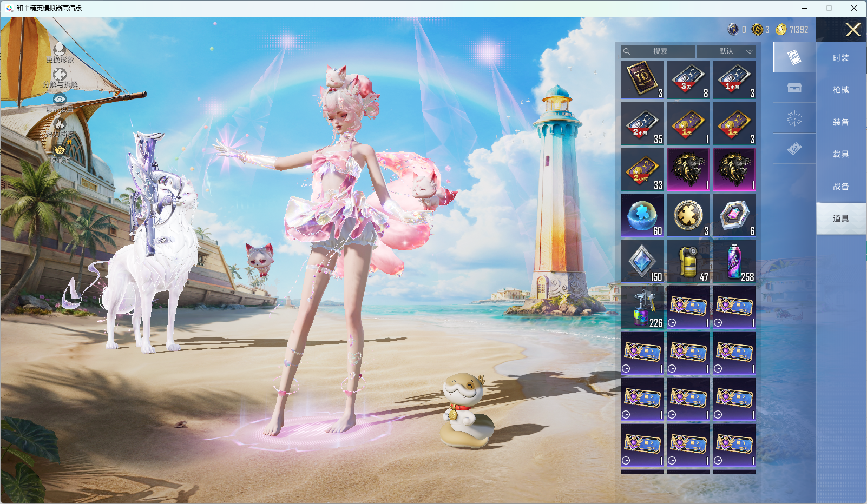Open the 收藏家 collector badge
867x504 pixels.
point(60,154)
